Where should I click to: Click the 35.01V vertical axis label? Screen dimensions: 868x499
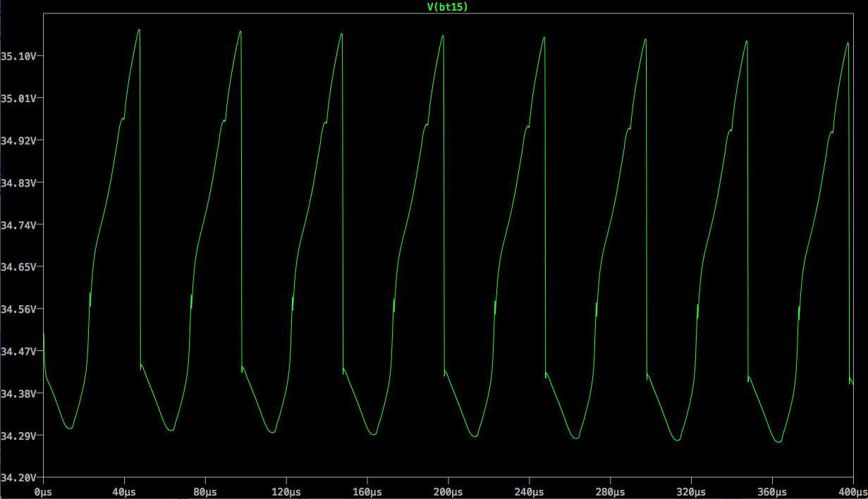pyautogui.click(x=18, y=98)
